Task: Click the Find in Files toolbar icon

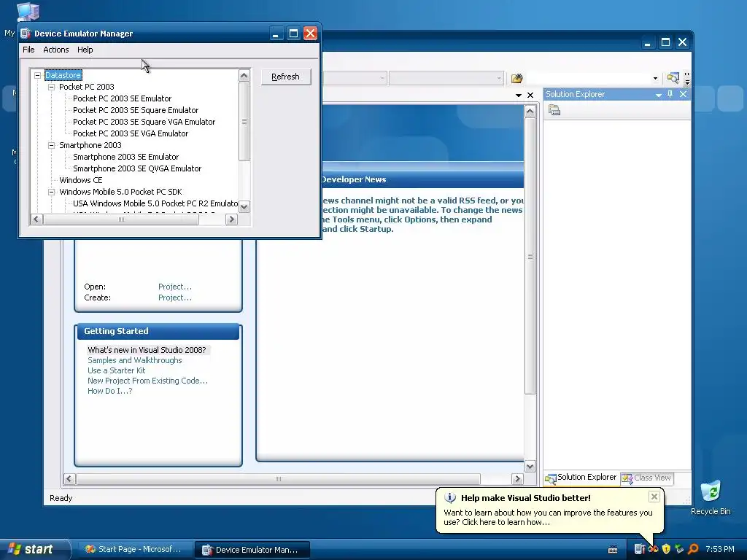Action: pyautogui.click(x=517, y=78)
